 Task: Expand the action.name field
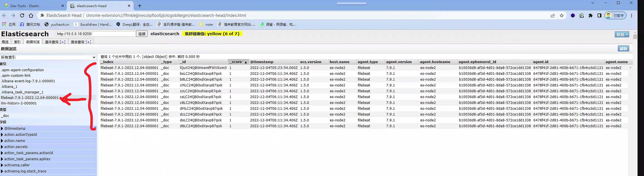pyautogui.click(x=2, y=141)
